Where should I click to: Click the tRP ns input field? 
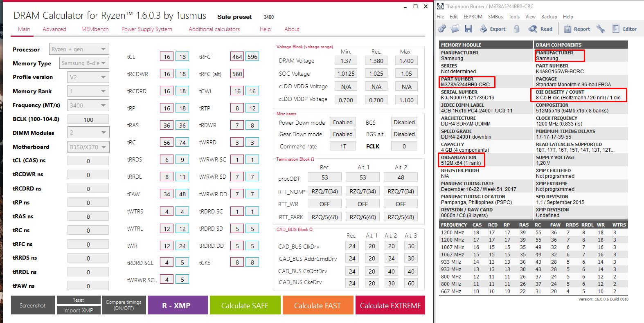tap(88, 202)
